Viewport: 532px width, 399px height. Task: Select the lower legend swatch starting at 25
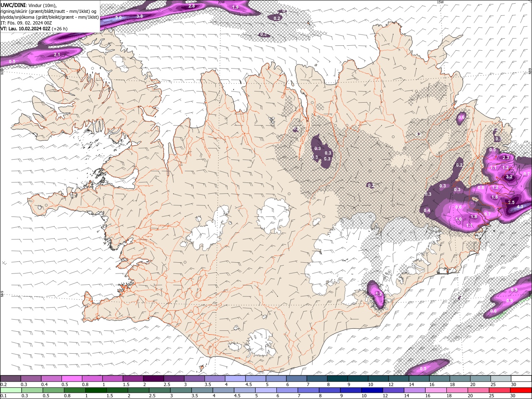click(499, 390)
